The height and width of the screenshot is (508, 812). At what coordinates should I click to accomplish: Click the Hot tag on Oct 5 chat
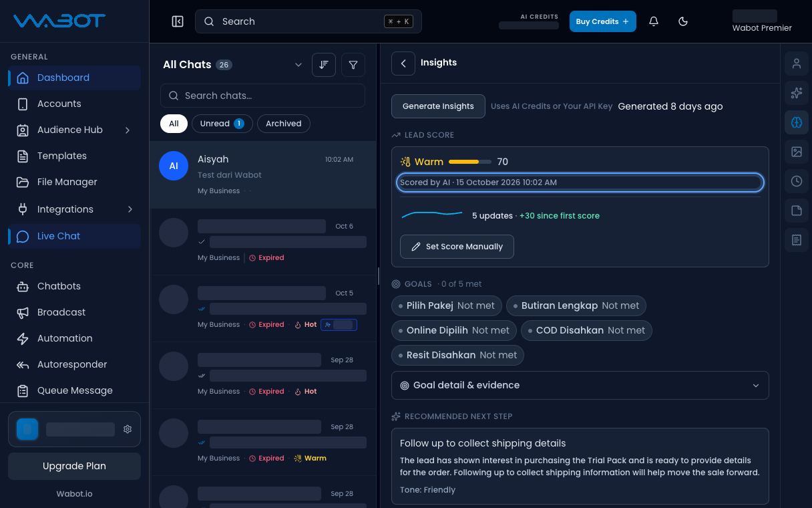306,325
